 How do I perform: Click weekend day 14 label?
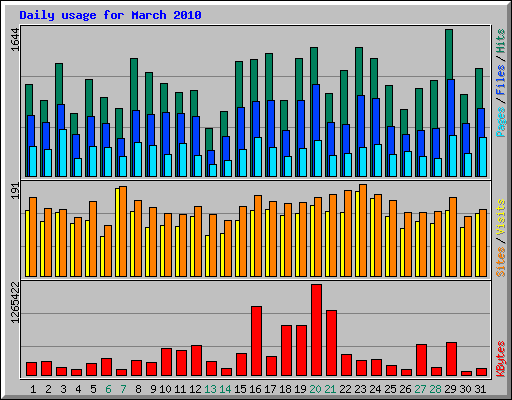pos(225,389)
